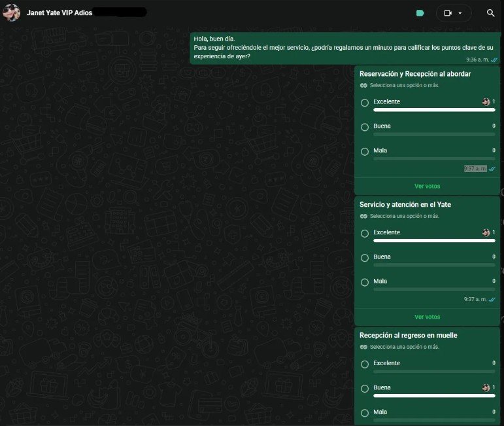Click the Hola, buen día message bubble

[345, 48]
